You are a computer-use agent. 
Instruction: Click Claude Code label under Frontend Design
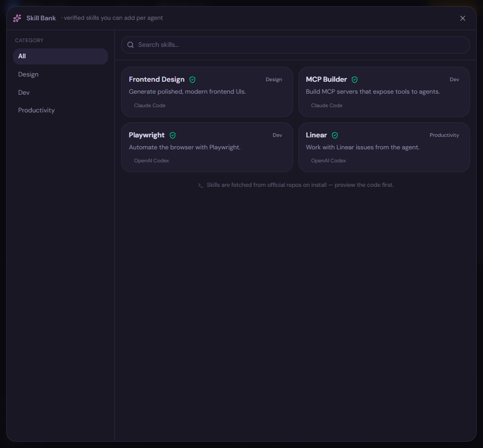[149, 106]
